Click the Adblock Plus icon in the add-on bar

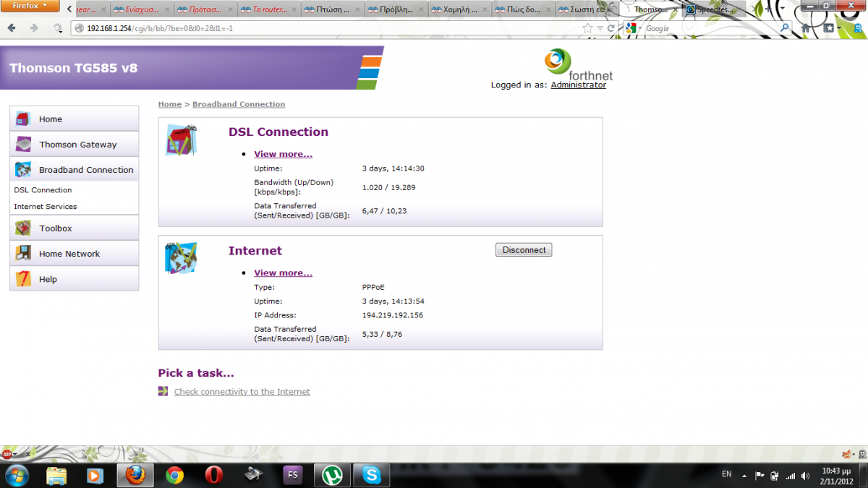(x=7, y=454)
